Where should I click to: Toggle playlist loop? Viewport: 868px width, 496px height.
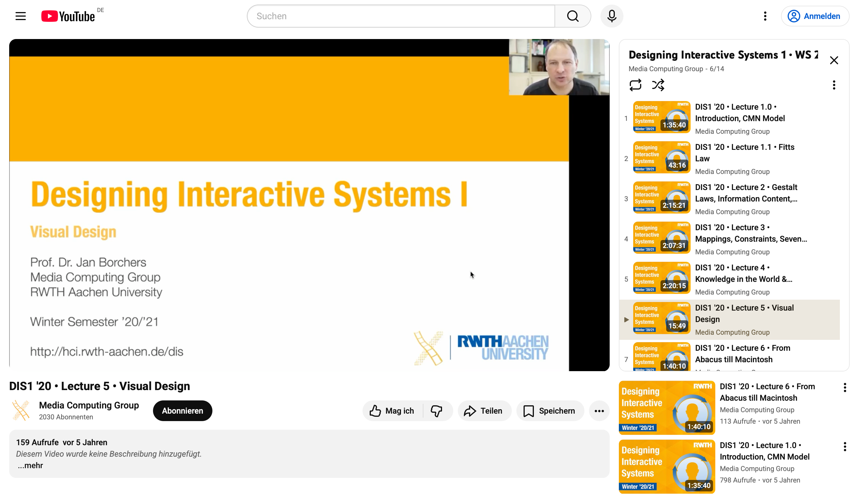click(x=635, y=85)
